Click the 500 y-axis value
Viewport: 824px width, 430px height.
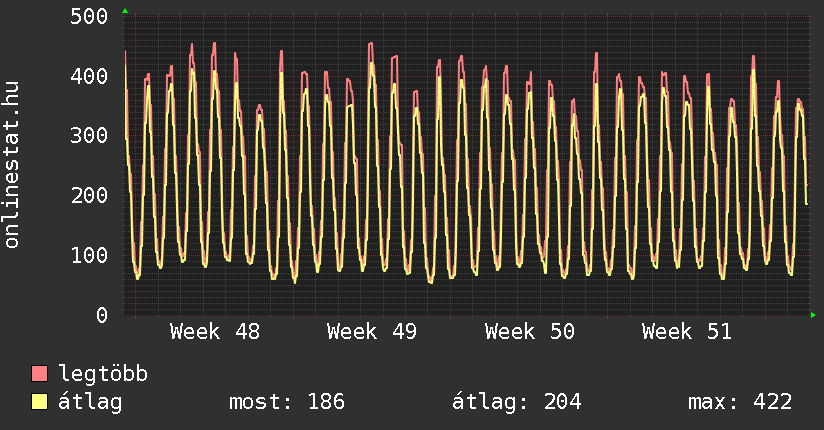click(x=91, y=16)
